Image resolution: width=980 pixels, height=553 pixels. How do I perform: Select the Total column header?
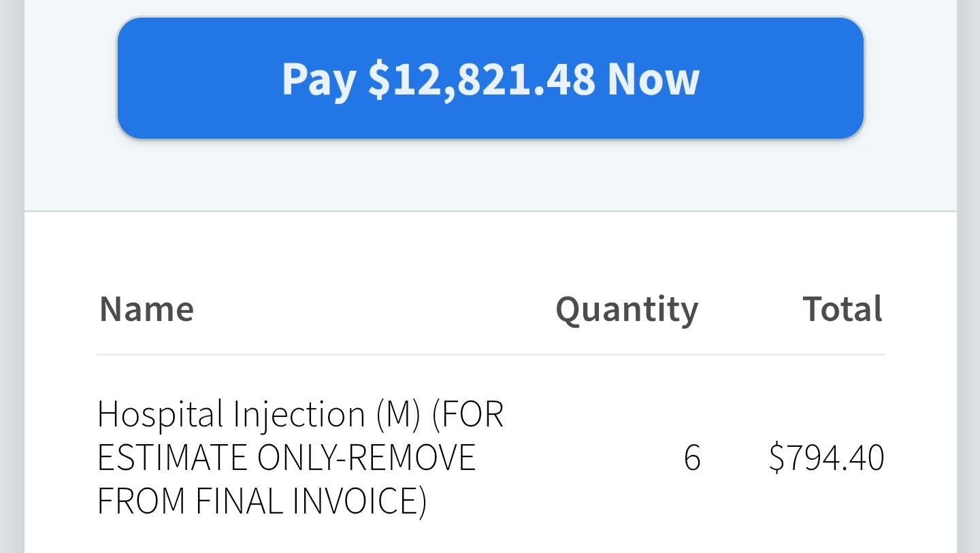(x=843, y=309)
